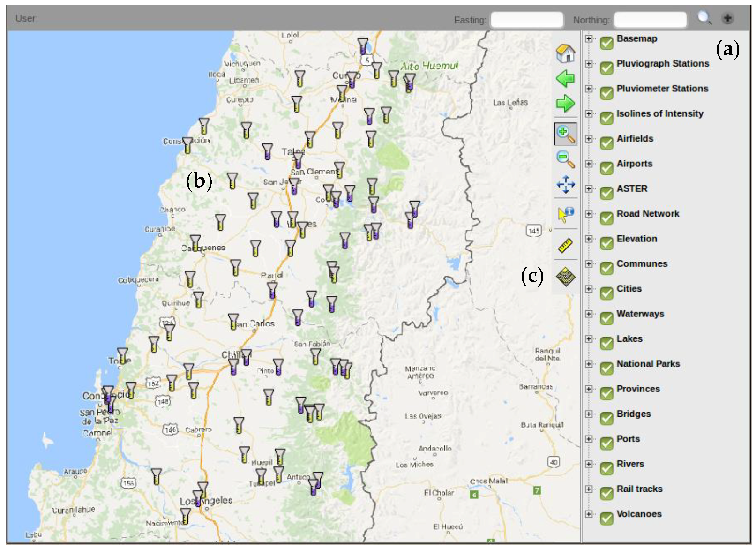756x549 pixels.
Task: Expand the Isolines of Intensity node
Action: (x=589, y=114)
